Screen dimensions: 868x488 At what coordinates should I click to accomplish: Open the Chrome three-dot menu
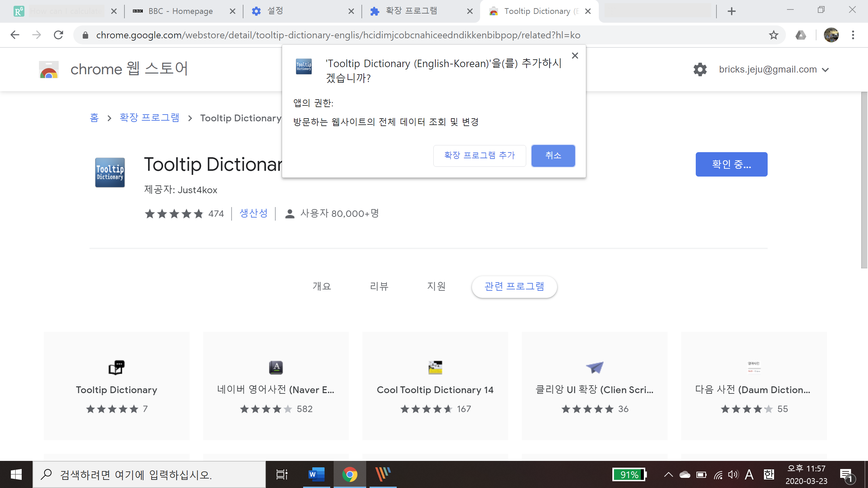[x=853, y=35]
